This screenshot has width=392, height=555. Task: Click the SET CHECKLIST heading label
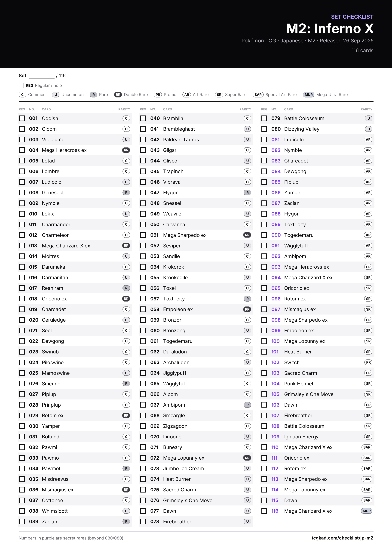(x=352, y=17)
